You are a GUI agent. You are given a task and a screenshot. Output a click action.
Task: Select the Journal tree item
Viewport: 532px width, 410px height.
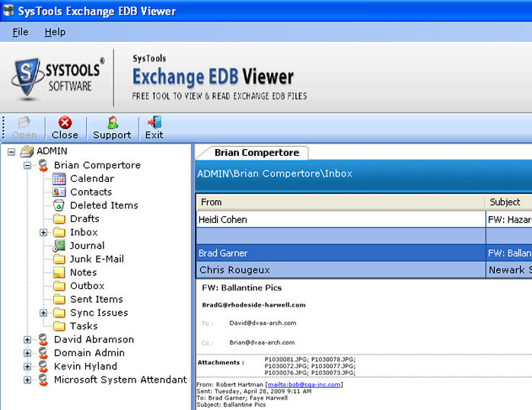click(88, 246)
